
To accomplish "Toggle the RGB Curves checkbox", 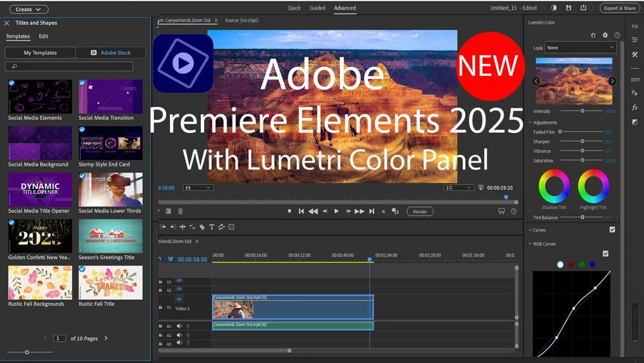I will 605,253.
